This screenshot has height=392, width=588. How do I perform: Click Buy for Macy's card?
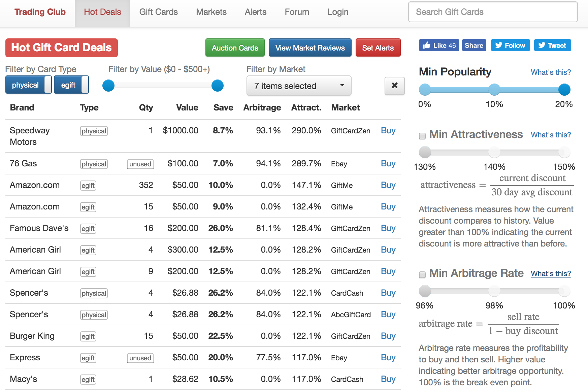click(388, 379)
